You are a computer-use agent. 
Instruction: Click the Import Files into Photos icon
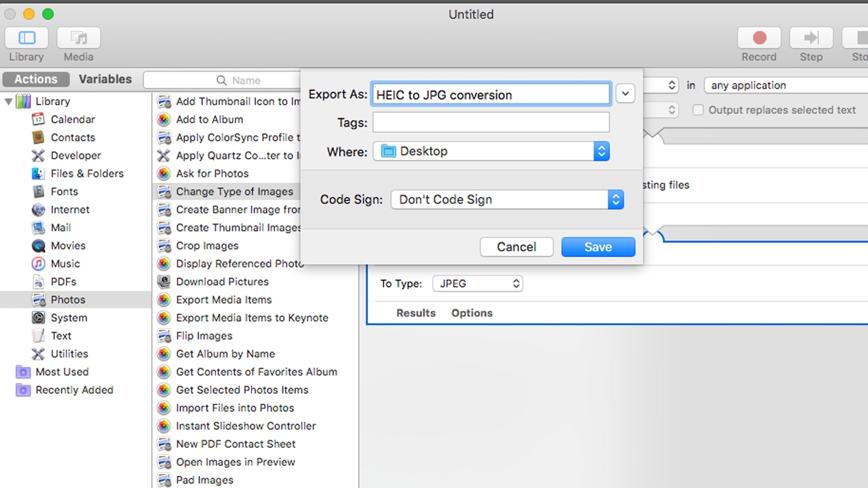[165, 408]
